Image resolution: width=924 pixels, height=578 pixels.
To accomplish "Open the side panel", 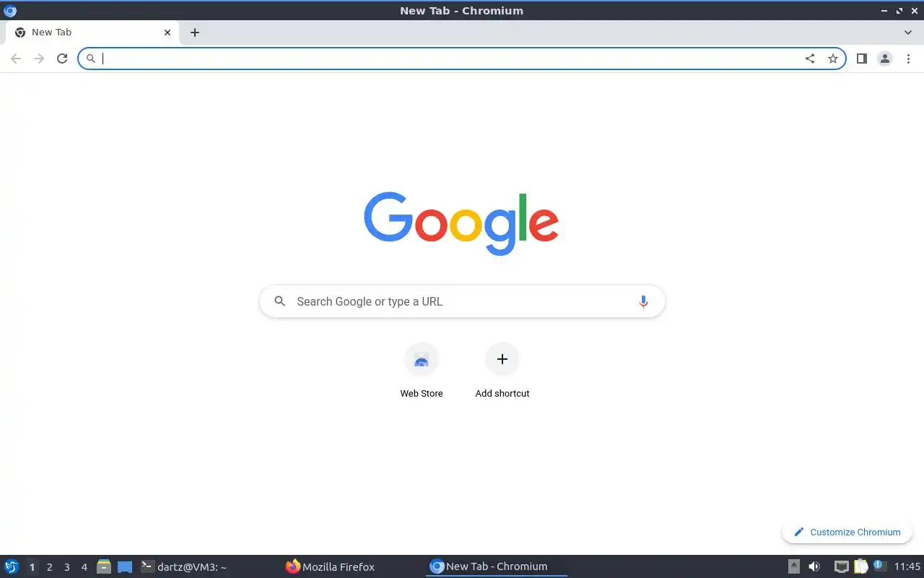I will coord(861,59).
